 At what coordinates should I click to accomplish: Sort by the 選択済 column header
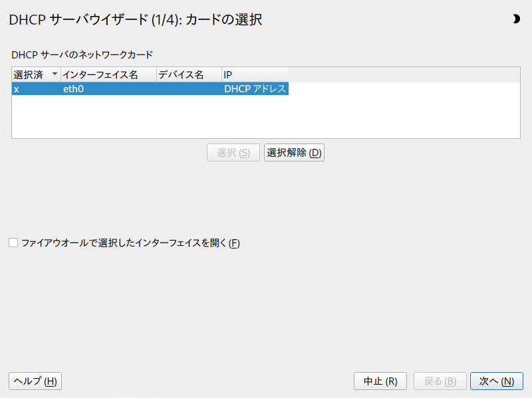click(37, 74)
